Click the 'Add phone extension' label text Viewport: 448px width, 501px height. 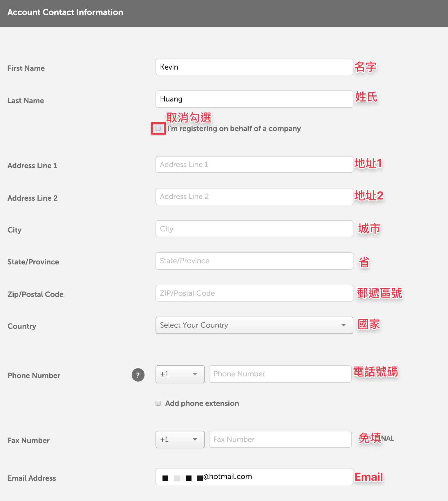[x=202, y=403]
